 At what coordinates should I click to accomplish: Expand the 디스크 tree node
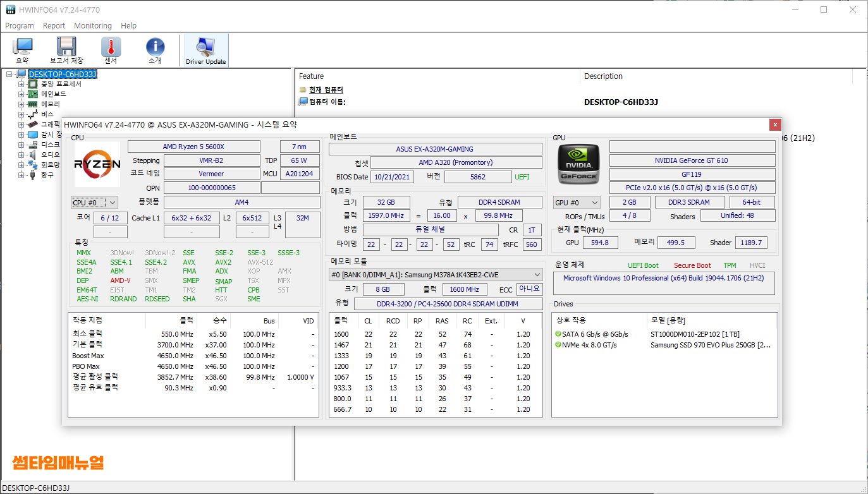tap(21, 145)
